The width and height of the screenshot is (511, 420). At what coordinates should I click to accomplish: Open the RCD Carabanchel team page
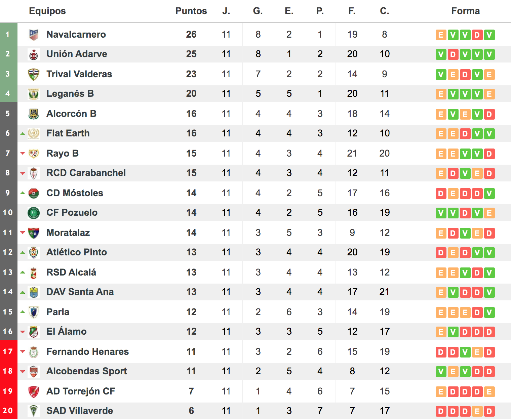click(86, 173)
